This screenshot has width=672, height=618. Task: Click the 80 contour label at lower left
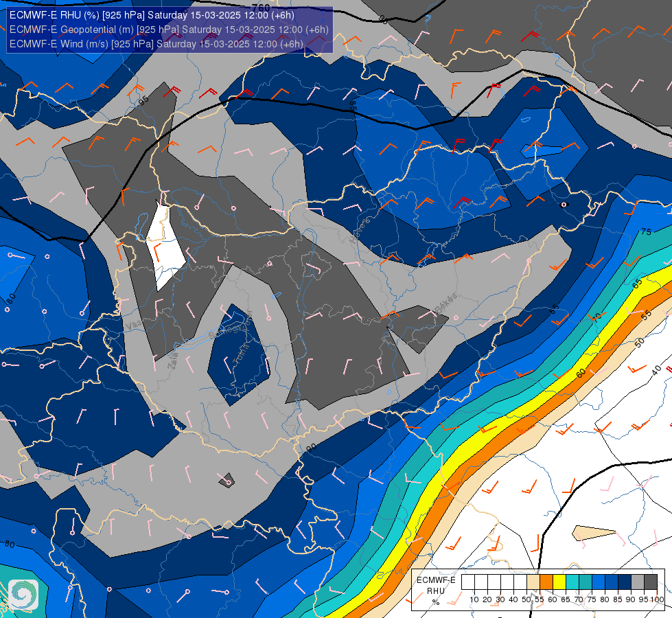pyautogui.click(x=9, y=545)
